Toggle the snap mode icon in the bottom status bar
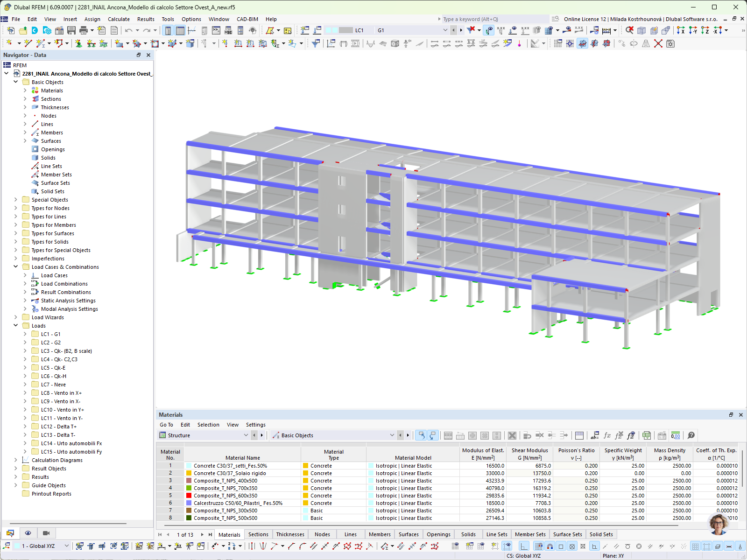Viewport: 747px width, 560px height. 550,546
